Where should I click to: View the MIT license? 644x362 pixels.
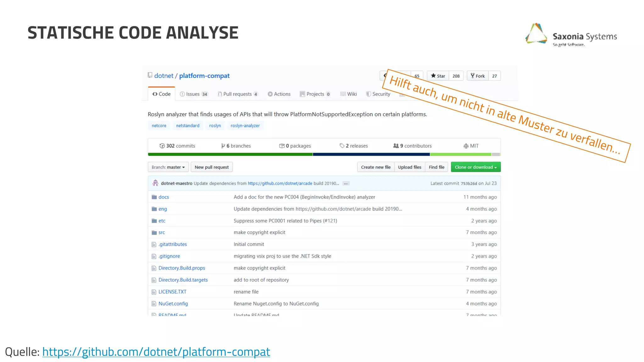(471, 146)
